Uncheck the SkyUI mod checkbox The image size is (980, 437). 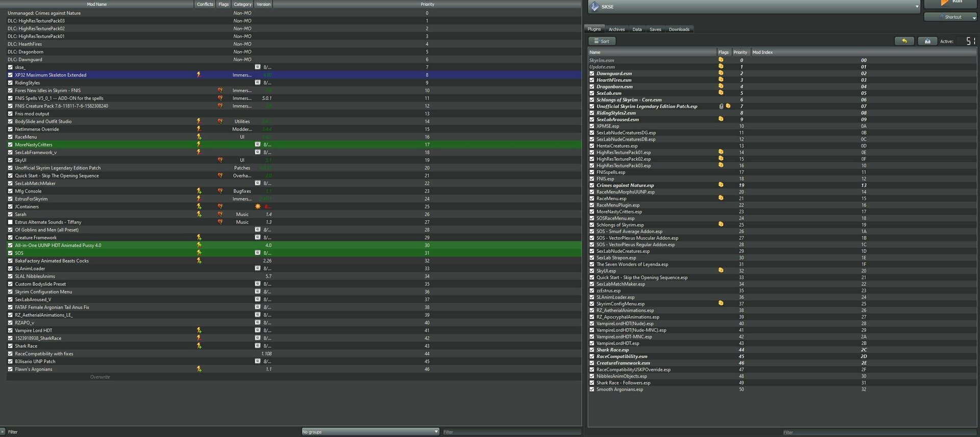point(10,160)
